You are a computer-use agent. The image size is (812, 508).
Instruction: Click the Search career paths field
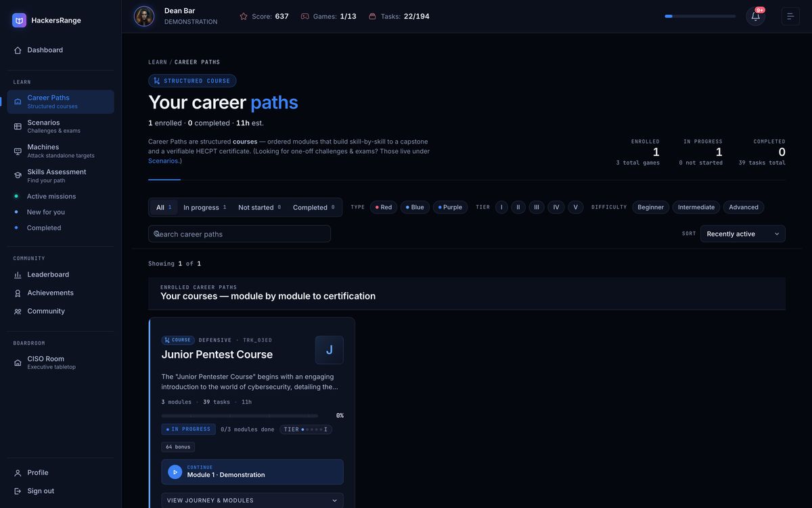click(240, 234)
